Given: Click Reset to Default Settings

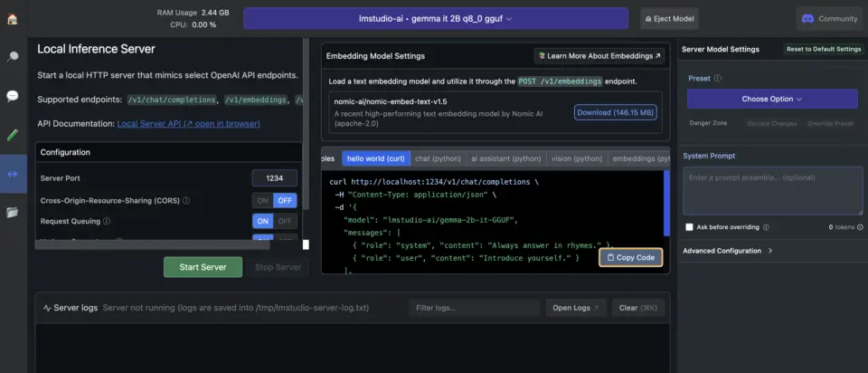Looking at the screenshot, I should (824, 49).
